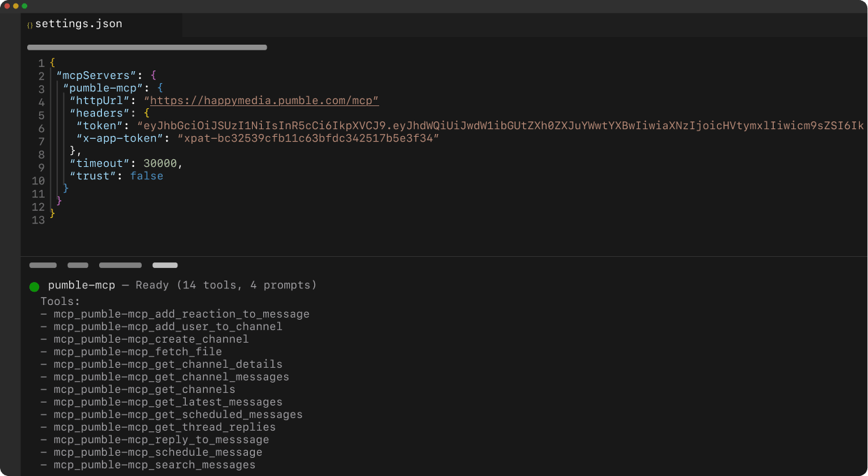This screenshot has height=476, width=868.
Task: Click the yellow minimize window button
Action: tap(16, 6)
